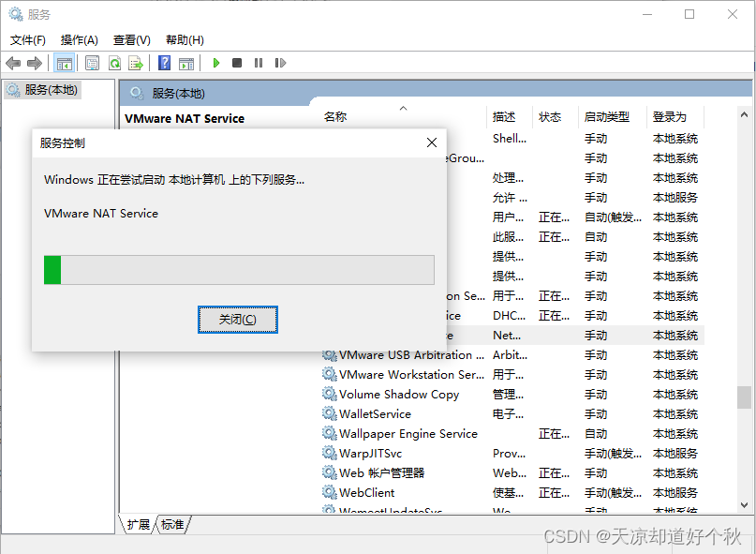This screenshot has width=756, height=554.
Task: Click the Prov... description cell
Action: [x=509, y=454]
